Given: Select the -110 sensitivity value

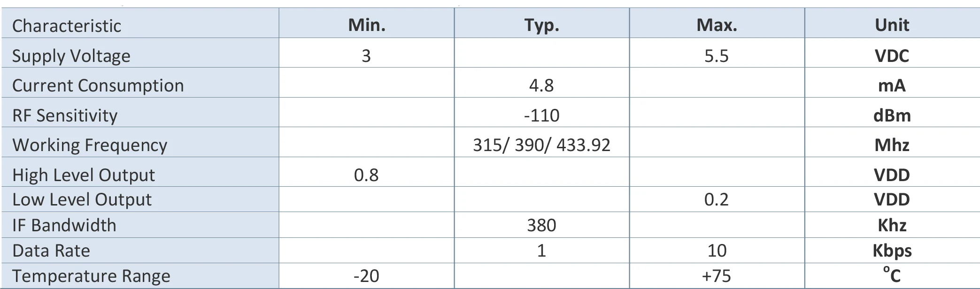Looking at the screenshot, I should click(541, 115).
